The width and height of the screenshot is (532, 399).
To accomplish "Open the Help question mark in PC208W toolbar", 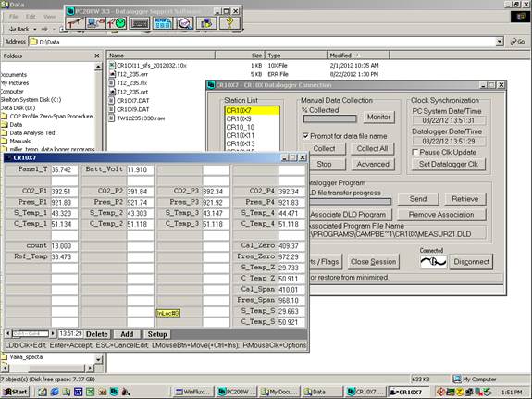I will pyautogui.click(x=229, y=23).
